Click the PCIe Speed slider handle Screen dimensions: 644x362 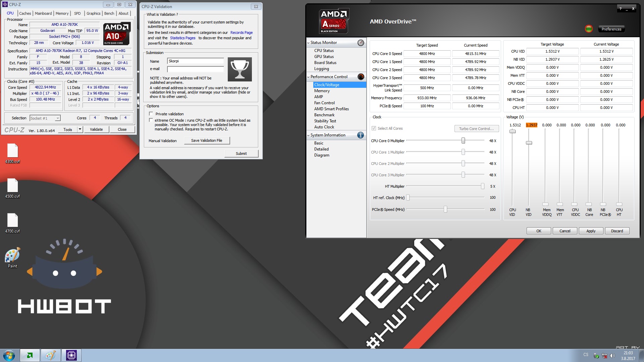445,209
